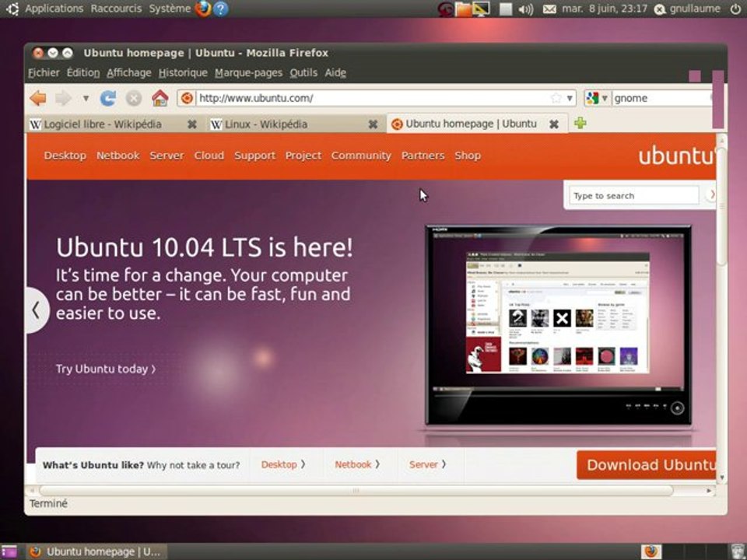The width and height of the screenshot is (747, 560).
Task: Open a new tab with green plus
Action: pos(580,123)
